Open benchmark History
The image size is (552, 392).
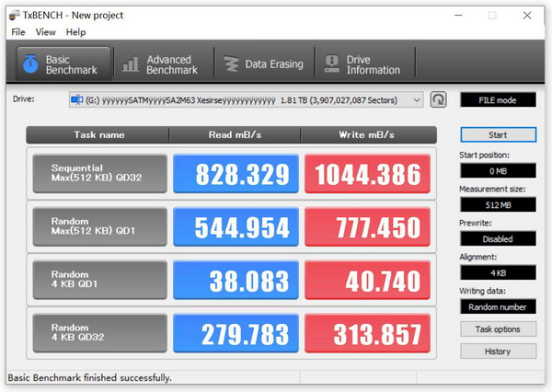498,352
